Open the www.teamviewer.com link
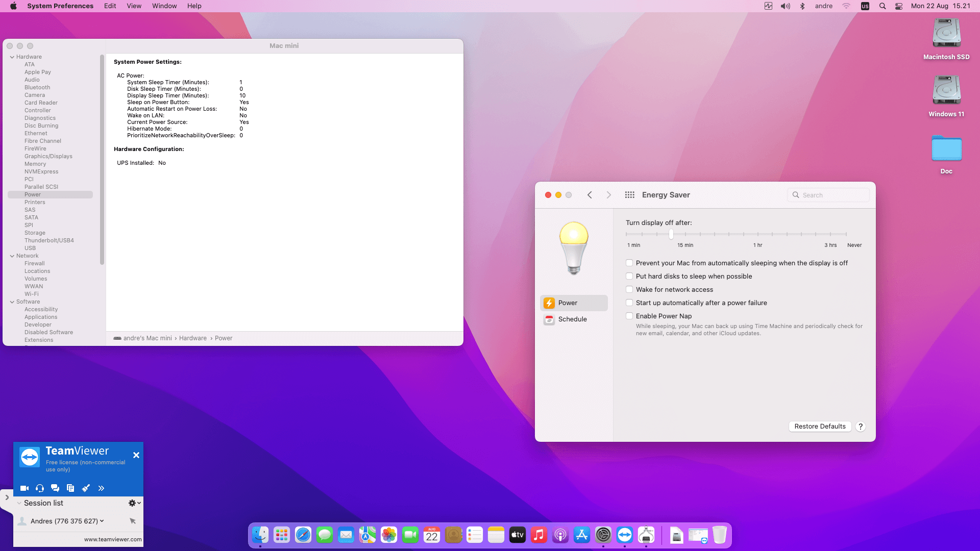 (113, 539)
